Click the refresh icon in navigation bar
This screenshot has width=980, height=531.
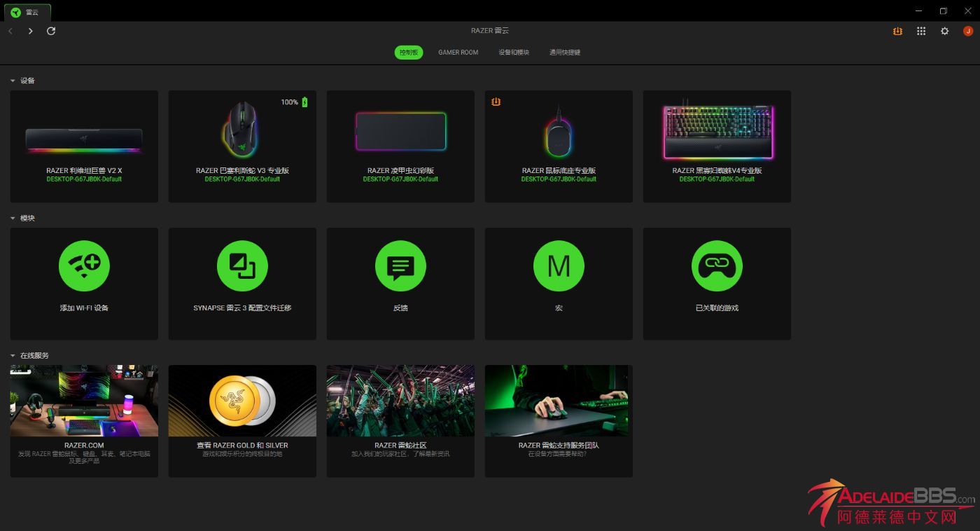tap(51, 31)
